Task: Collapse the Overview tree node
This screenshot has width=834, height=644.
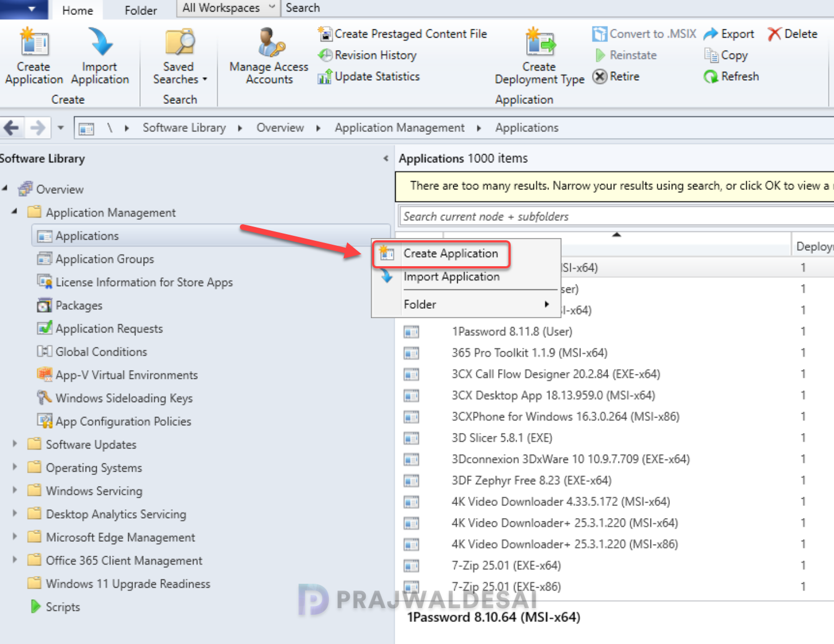Action: (5, 188)
